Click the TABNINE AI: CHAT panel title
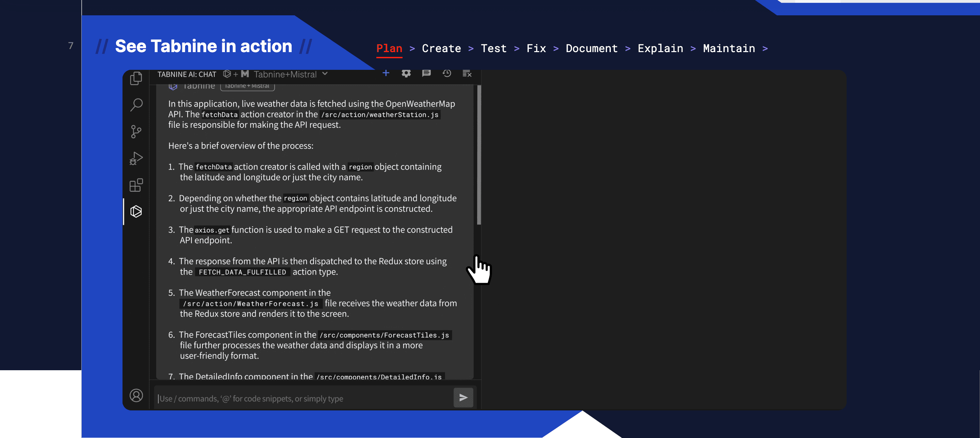The height and width of the screenshot is (438, 980). 187,74
